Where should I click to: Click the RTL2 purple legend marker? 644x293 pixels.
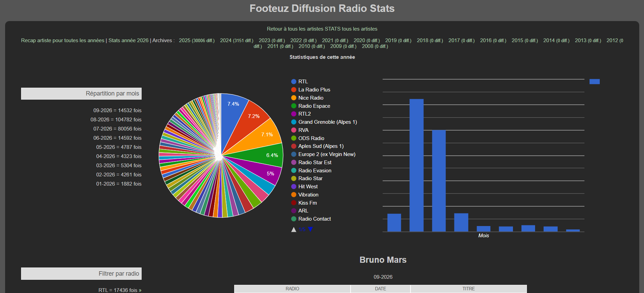tap(294, 114)
